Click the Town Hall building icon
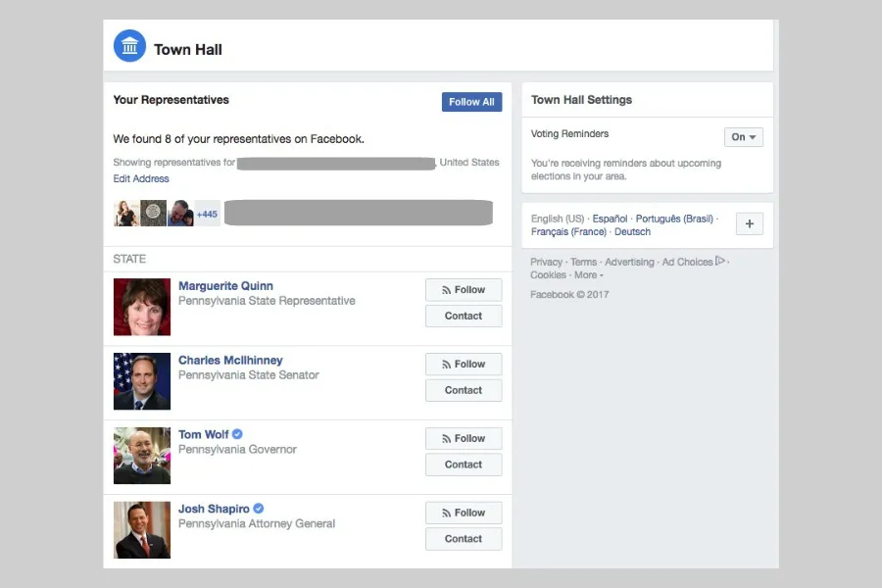 click(x=129, y=45)
